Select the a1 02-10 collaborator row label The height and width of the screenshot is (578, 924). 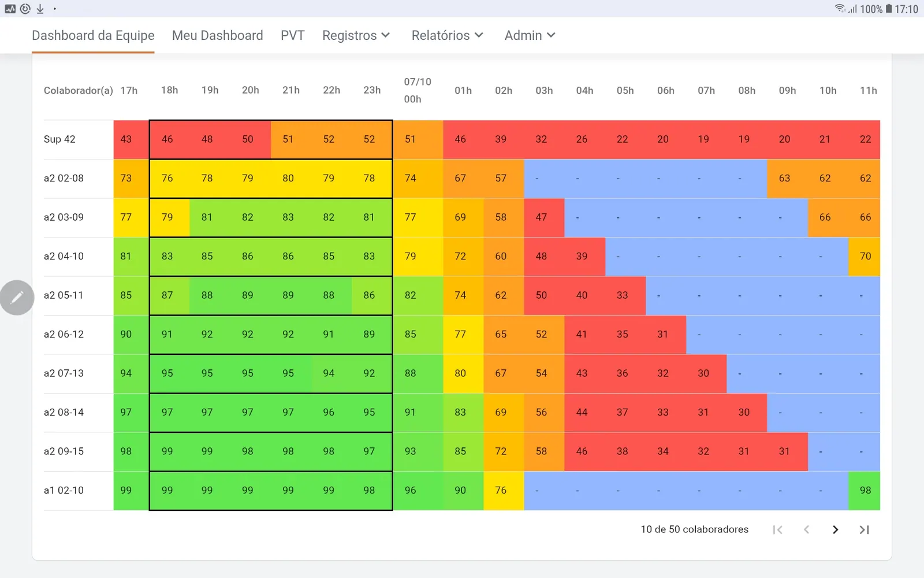(64, 490)
